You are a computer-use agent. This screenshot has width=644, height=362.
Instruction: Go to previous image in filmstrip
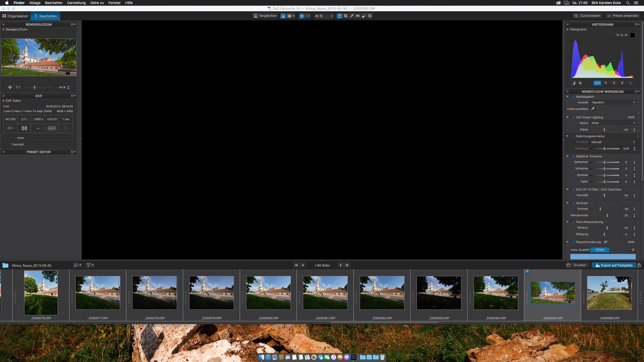click(x=303, y=265)
